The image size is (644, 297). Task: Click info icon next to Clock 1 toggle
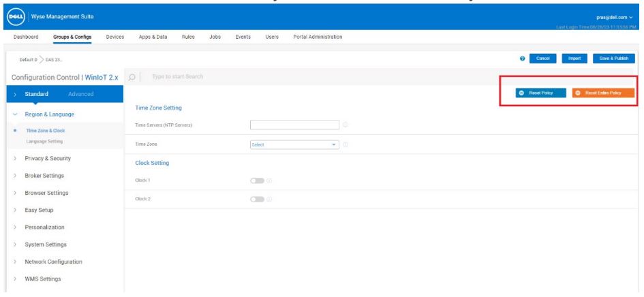coord(269,181)
